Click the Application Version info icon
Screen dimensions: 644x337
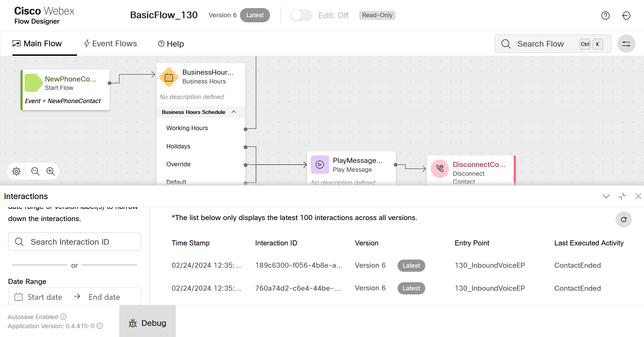pos(100,326)
